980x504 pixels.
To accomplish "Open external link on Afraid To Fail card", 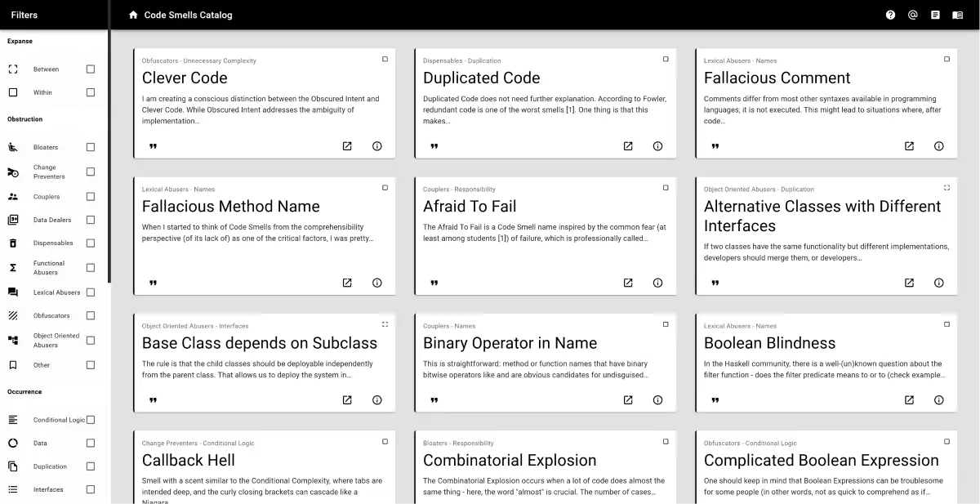I will [x=628, y=283].
